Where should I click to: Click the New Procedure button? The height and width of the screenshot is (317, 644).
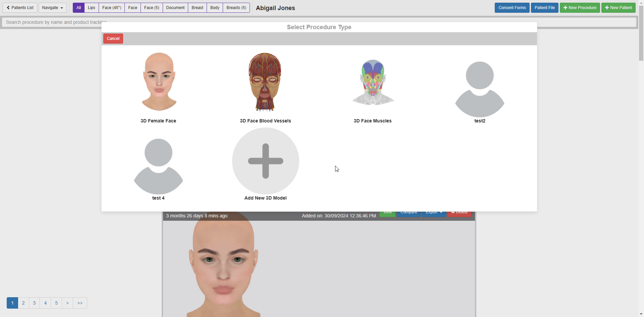coord(580,8)
